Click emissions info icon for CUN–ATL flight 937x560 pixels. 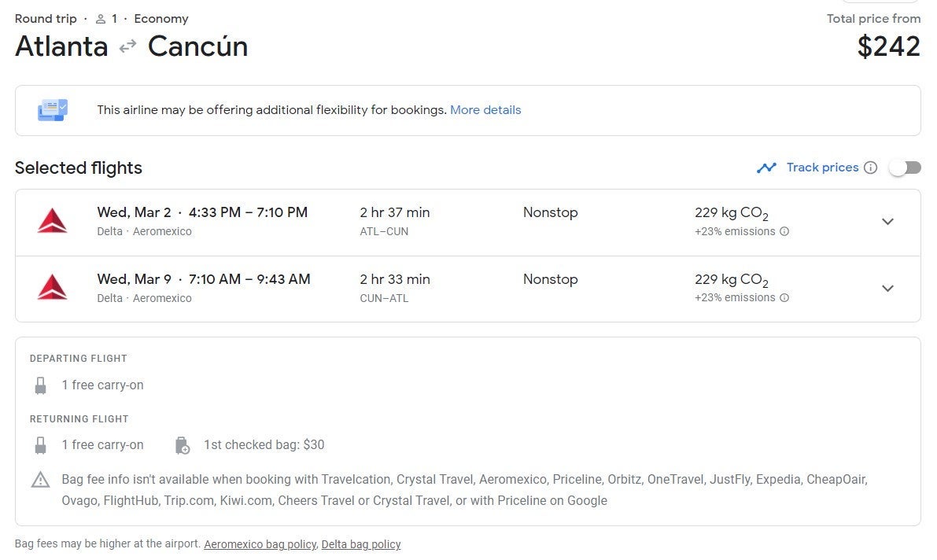[784, 298]
